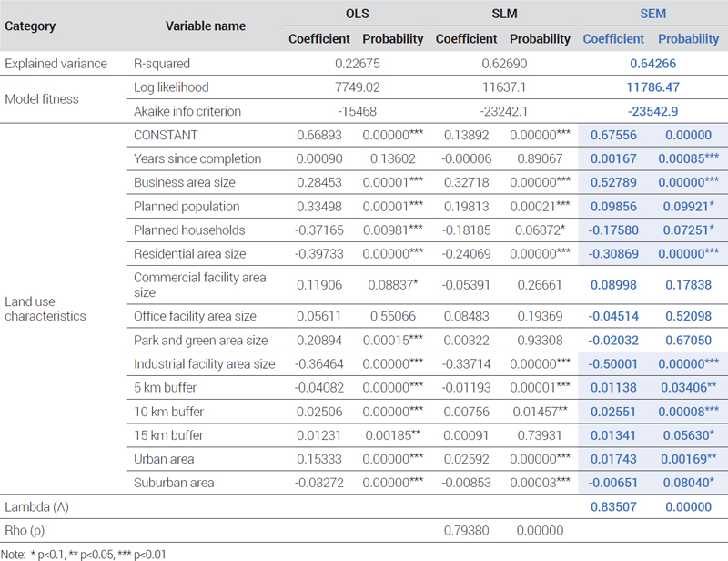Select SEM probability 0.09921*
This screenshot has height=561, width=728.
[689, 207]
